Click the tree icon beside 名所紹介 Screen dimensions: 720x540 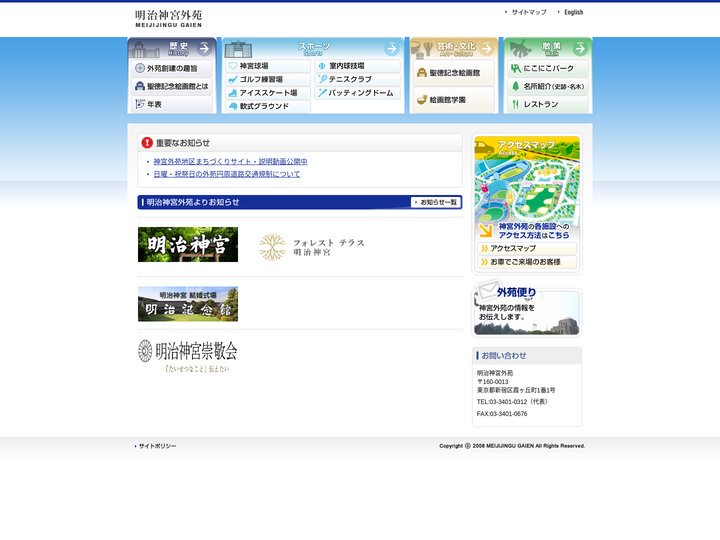[516, 86]
